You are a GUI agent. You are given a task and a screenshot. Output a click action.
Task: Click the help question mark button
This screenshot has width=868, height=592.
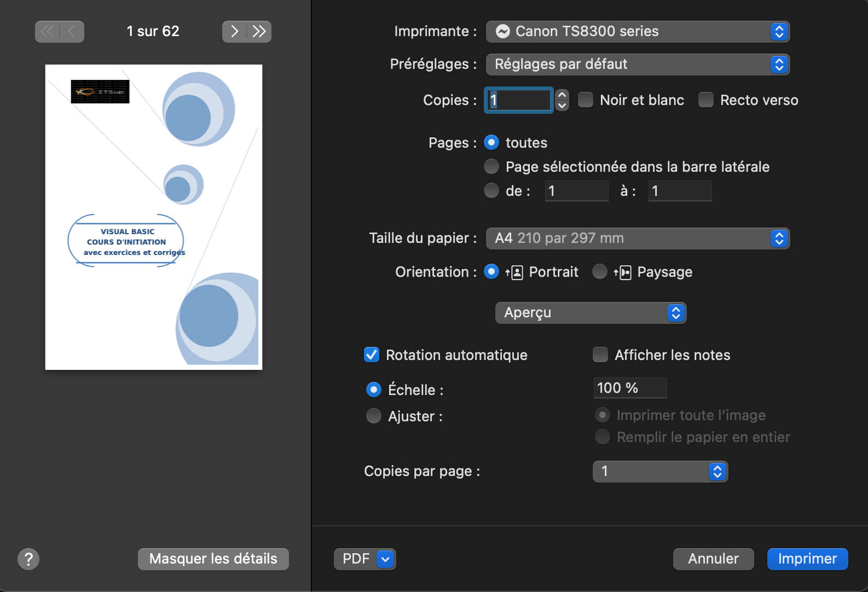pyautogui.click(x=28, y=559)
